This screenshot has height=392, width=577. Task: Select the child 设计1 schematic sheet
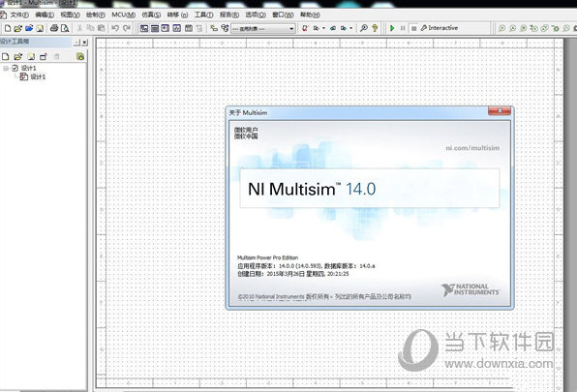click(38, 76)
